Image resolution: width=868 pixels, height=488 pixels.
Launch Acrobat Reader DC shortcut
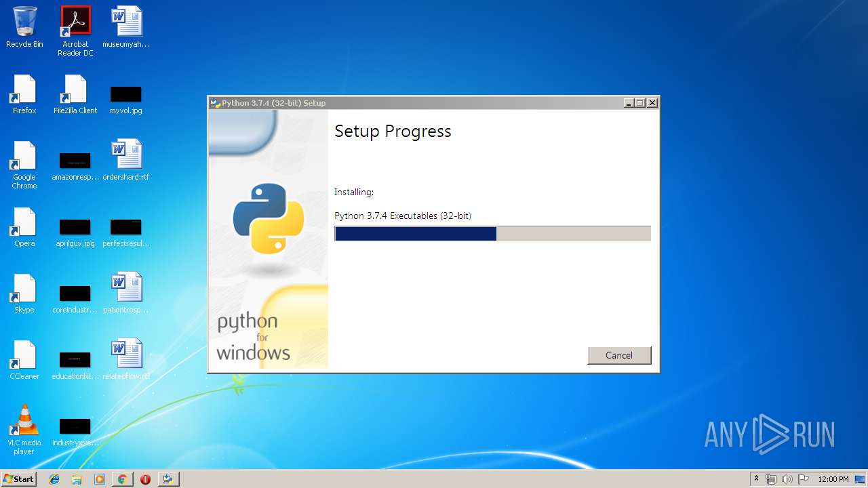coord(75,31)
